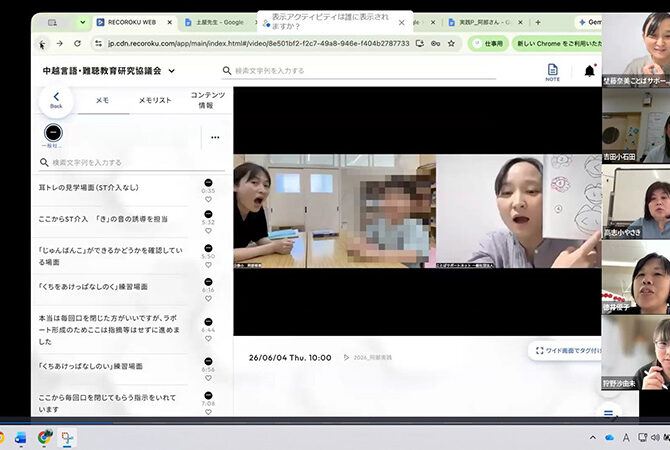This screenshot has width=670, height=450.
Task: Switch to the メモ tab
Action: [102, 100]
